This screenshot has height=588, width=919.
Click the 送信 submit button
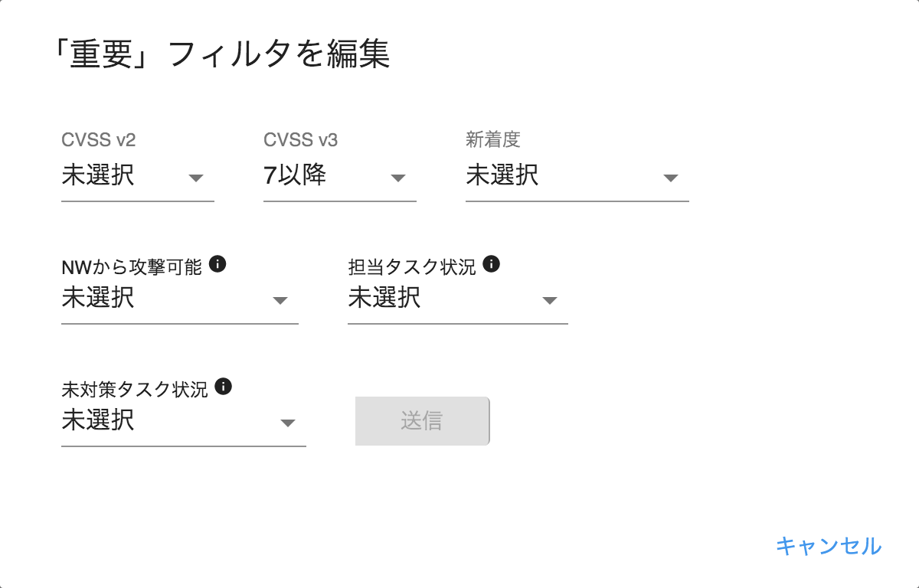[x=422, y=421]
